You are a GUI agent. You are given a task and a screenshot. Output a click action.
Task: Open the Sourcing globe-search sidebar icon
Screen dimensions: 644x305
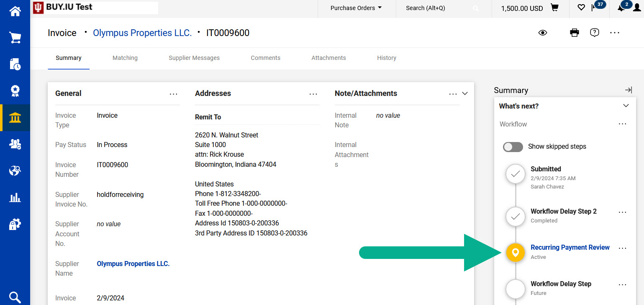tap(15, 171)
